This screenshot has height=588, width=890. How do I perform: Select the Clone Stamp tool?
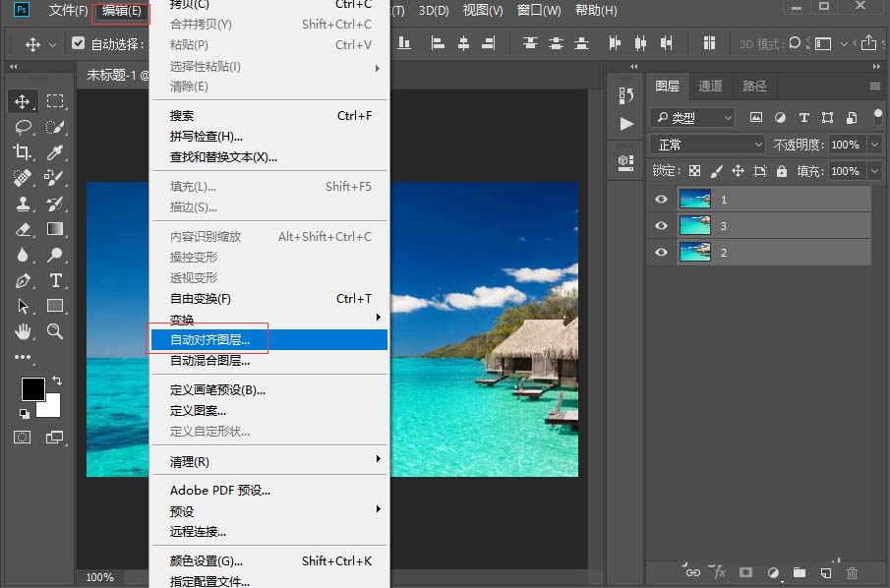[x=22, y=205]
